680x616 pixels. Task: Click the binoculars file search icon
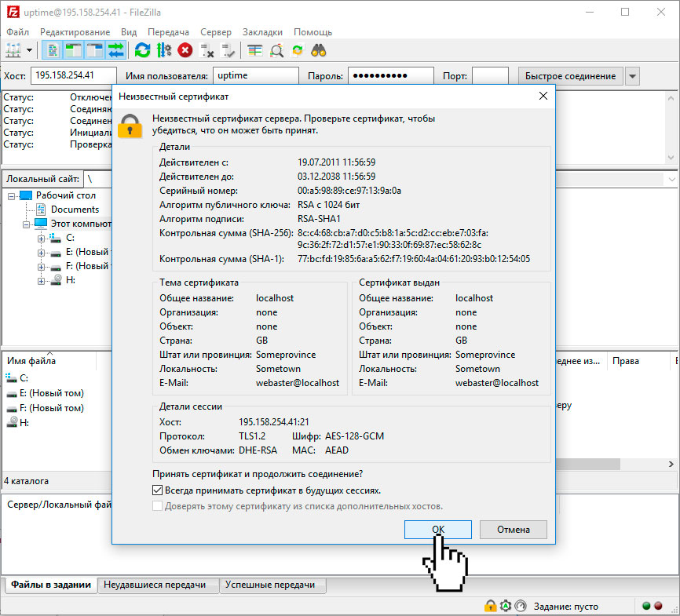tap(319, 50)
